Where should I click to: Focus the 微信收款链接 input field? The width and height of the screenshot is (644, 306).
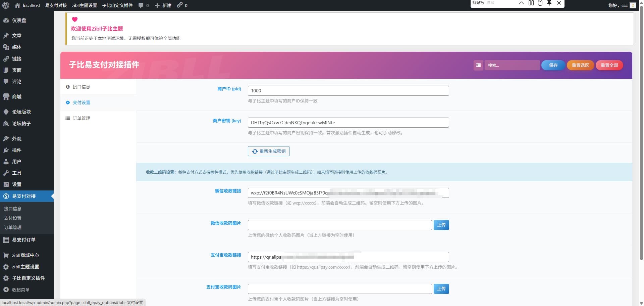[x=348, y=193]
